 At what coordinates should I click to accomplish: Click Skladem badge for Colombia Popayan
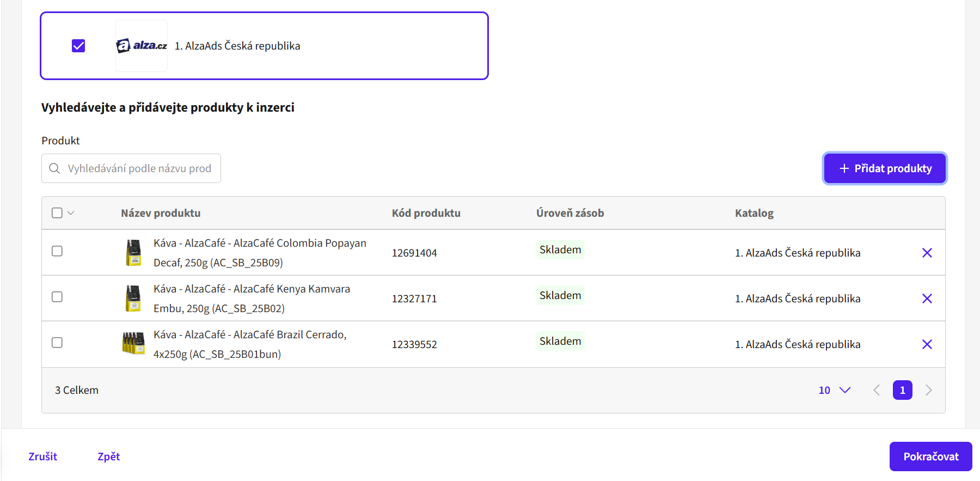click(560, 249)
